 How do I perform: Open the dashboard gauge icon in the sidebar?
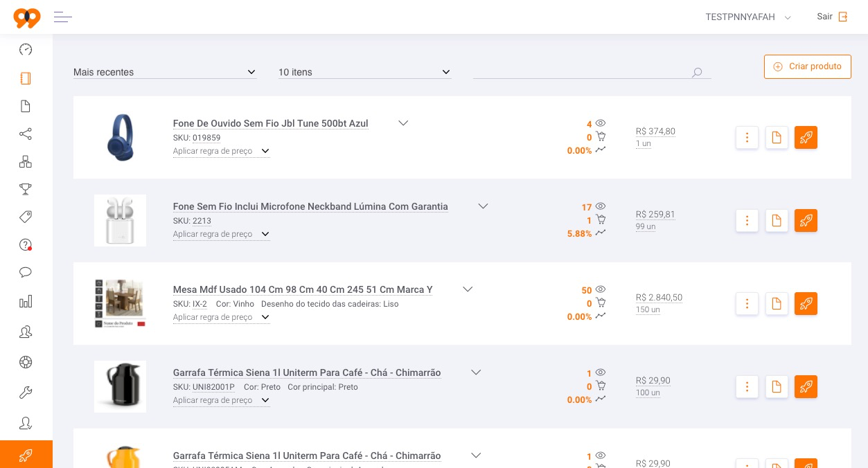26,49
